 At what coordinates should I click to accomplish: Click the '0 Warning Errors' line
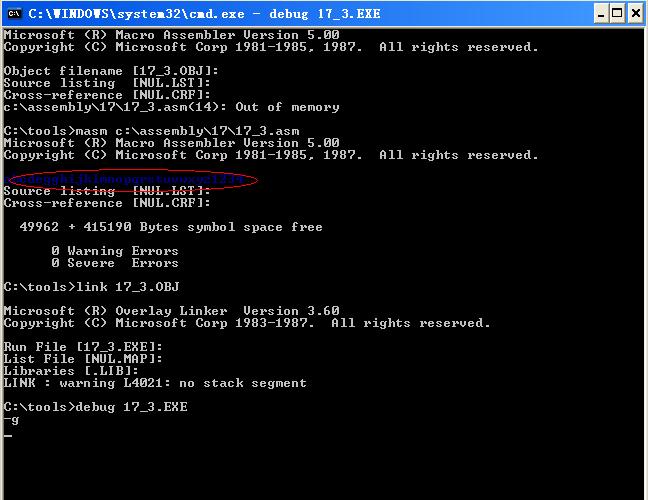point(115,251)
